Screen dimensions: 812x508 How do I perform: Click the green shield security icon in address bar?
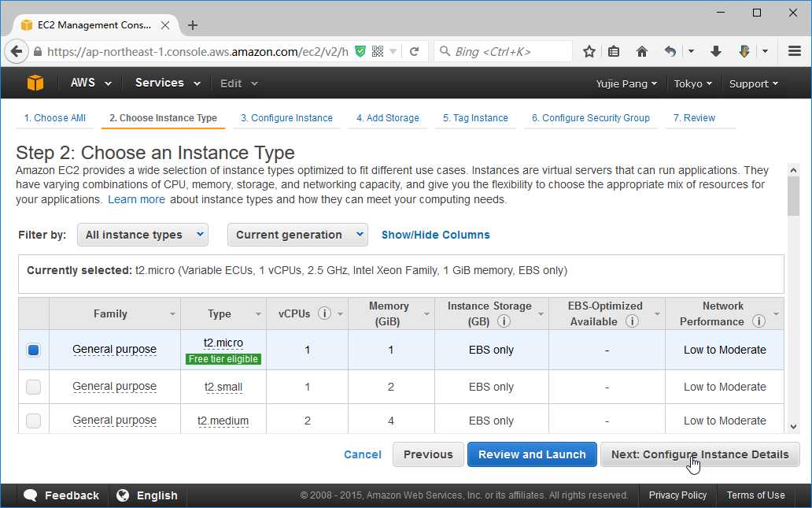[x=360, y=51]
